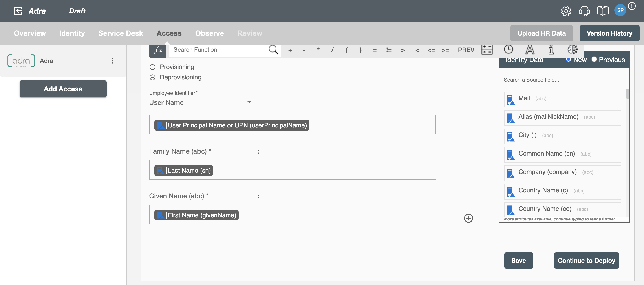
Task: Click the Upload HR Data button
Action: pyautogui.click(x=542, y=33)
